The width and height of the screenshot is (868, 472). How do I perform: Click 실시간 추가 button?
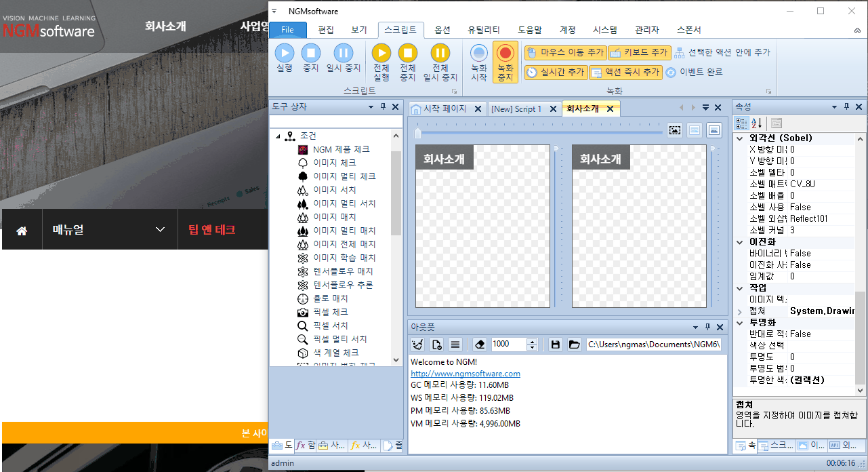[556, 72]
